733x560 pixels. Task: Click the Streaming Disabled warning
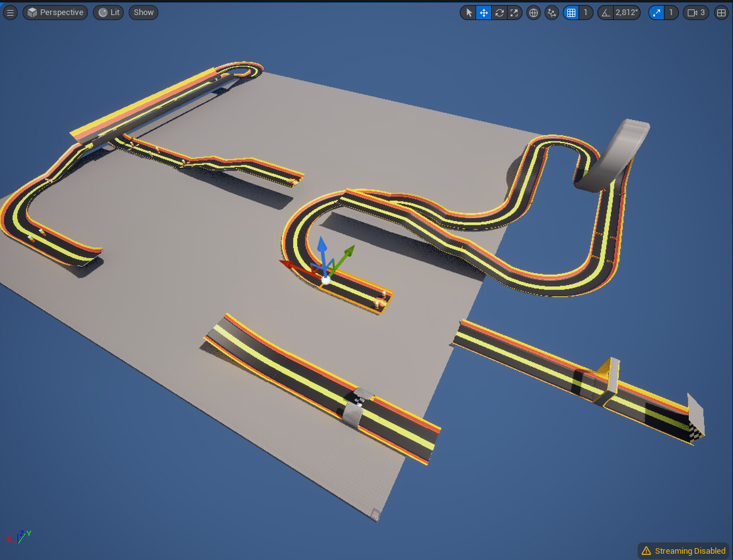point(683,550)
